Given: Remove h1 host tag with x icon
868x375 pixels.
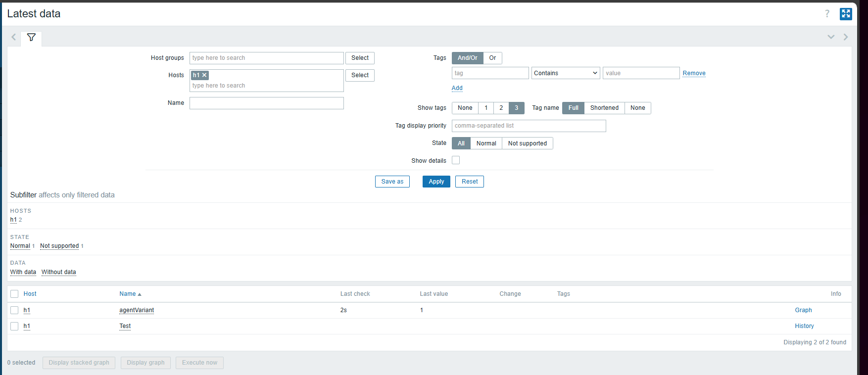Looking at the screenshot, I should pyautogui.click(x=204, y=75).
